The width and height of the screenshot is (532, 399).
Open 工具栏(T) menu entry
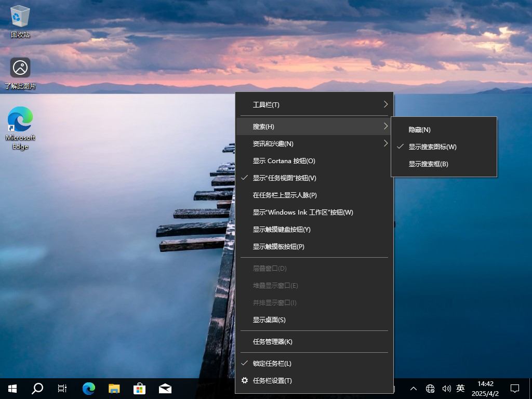[314, 105]
